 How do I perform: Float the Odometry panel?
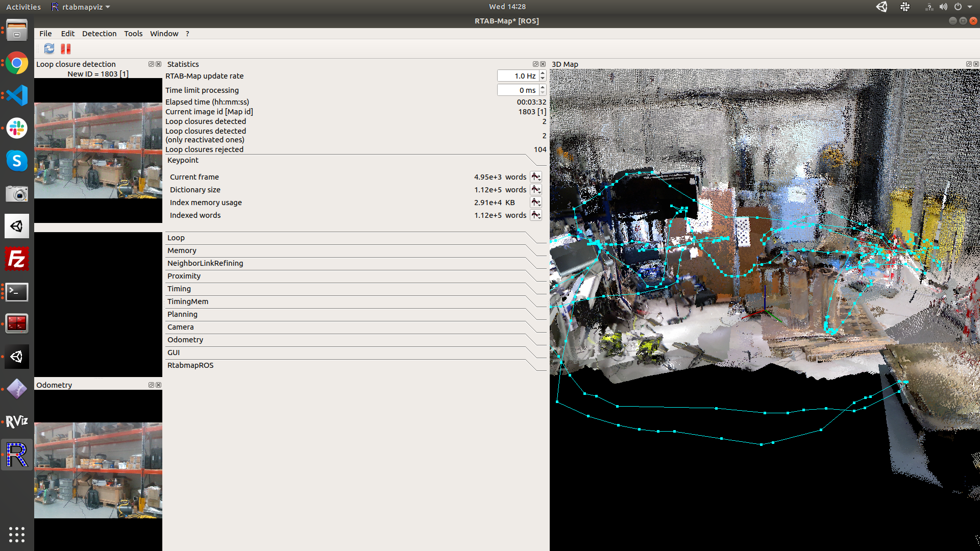pyautogui.click(x=151, y=385)
